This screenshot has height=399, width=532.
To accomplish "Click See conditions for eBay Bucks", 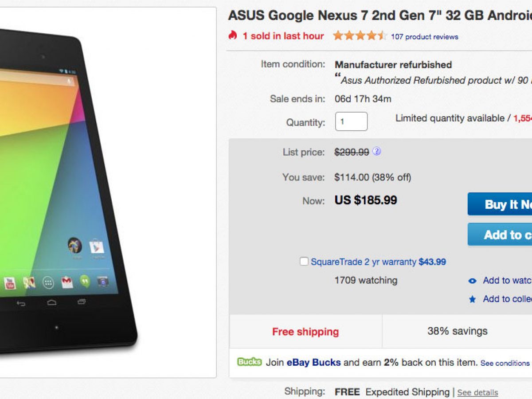I will pyautogui.click(x=505, y=363).
